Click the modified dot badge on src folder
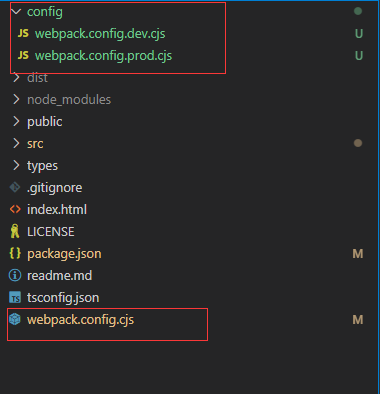380x394 pixels. pos(358,143)
